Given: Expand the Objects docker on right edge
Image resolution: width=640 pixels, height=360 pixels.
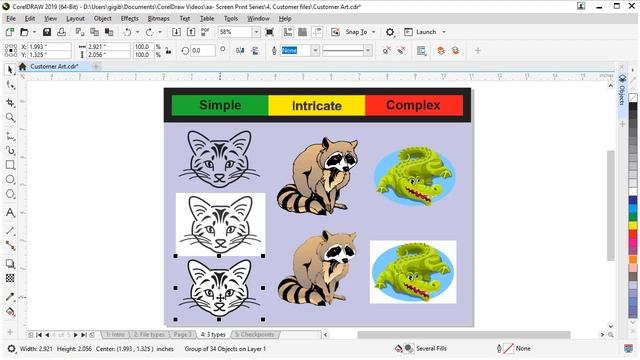Looking at the screenshot, I should 622,90.
